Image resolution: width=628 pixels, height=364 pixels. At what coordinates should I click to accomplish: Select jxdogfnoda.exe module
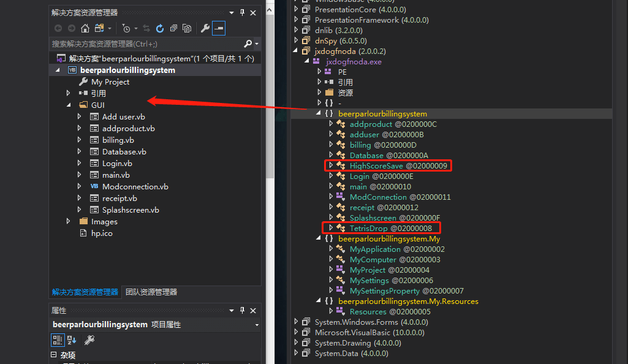[354, 62]
